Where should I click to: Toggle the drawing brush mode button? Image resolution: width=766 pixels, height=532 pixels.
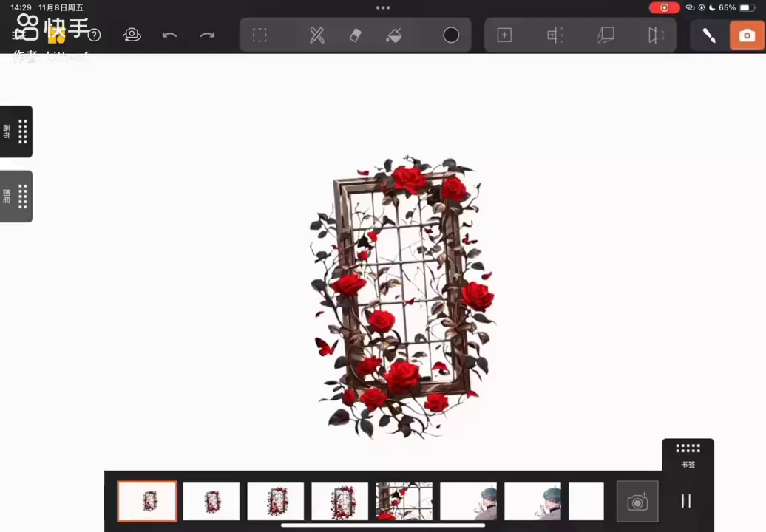708,35
